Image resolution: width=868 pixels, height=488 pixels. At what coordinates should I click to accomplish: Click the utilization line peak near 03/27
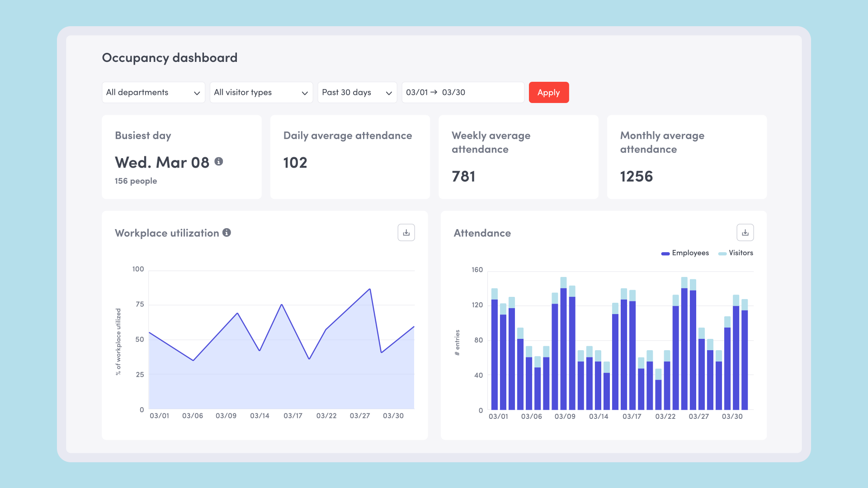click(x=370, y=289)
